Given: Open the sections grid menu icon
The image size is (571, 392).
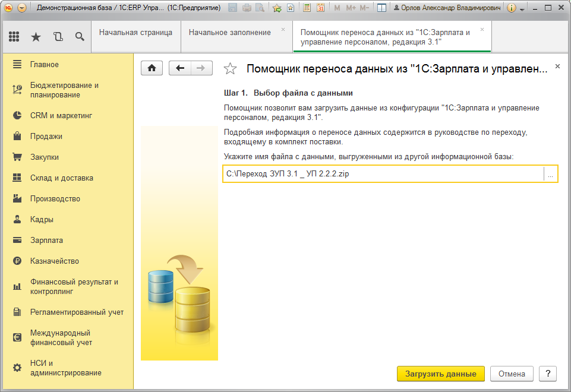Looking at the screenshot, I should pos(14,37).
